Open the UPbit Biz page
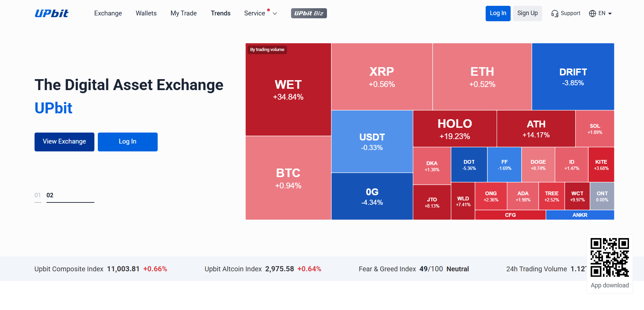This screenshot has width=644, height=310. [308, 13]
